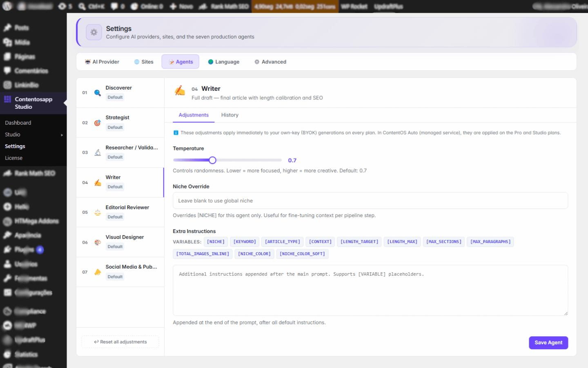Select the Editorial Reviewer agent row
The width and height of the screenshot is (588, 368).
(120, 212)
